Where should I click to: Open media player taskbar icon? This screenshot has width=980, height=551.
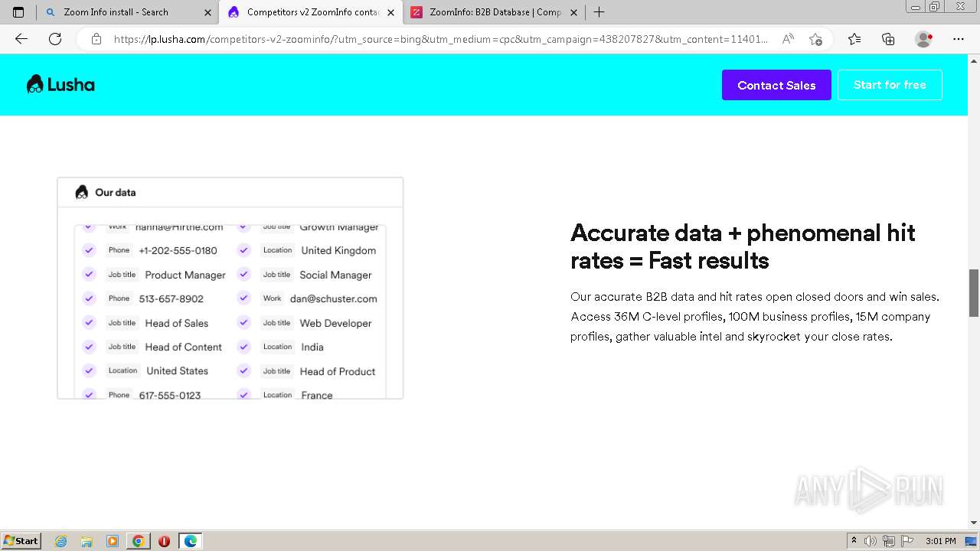pyautogui.click(x=113, y=541)
